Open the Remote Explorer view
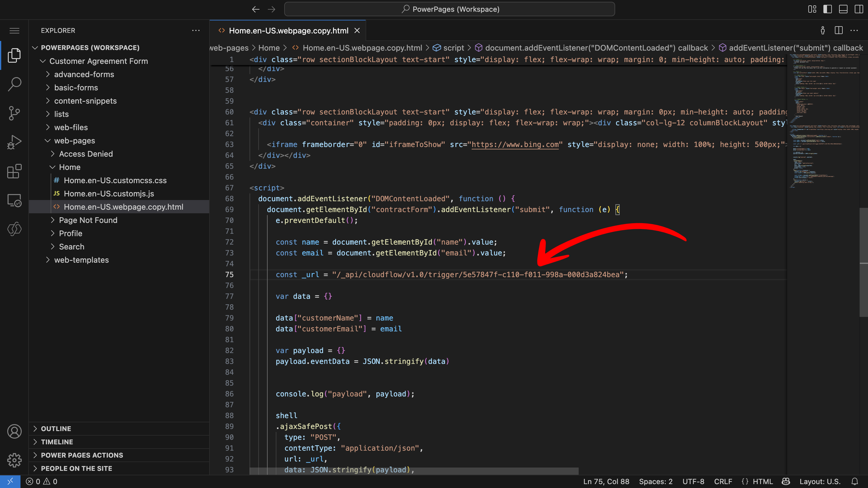This screenshot has width=868, height=488. [x=14, y=200]
